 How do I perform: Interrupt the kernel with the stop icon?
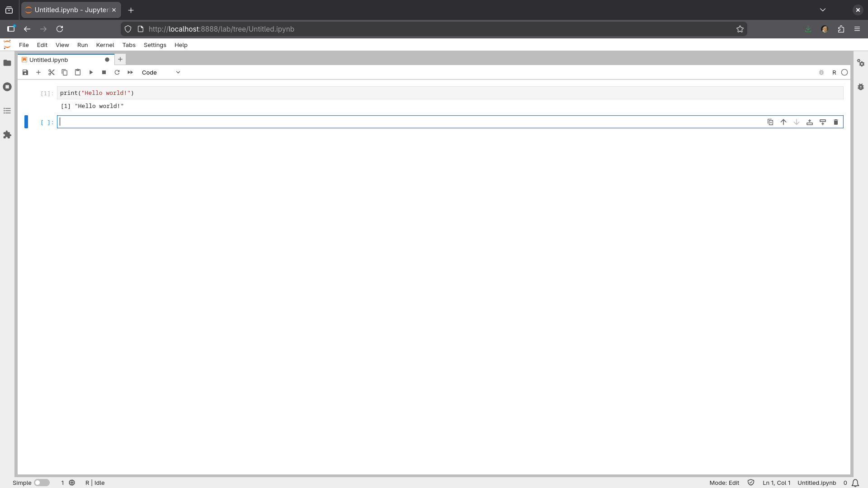pyautogui.click(x=104, y=72)
